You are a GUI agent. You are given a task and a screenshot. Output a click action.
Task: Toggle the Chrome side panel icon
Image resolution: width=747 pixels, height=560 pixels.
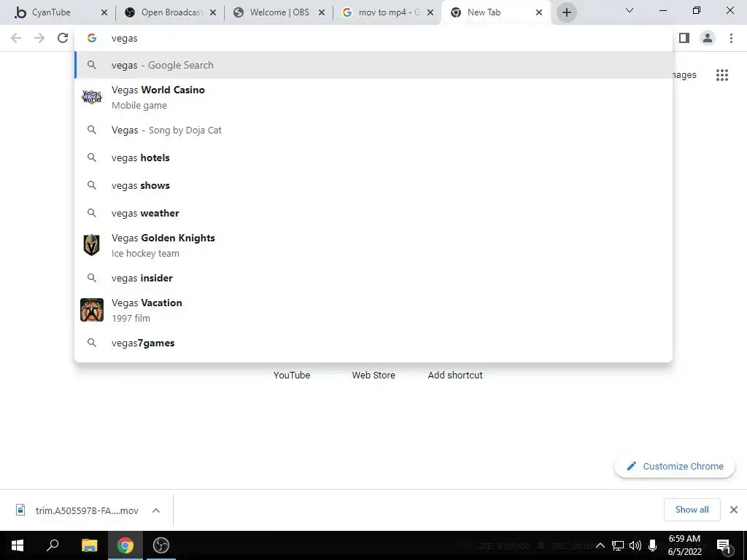click(x=684, y=38)
